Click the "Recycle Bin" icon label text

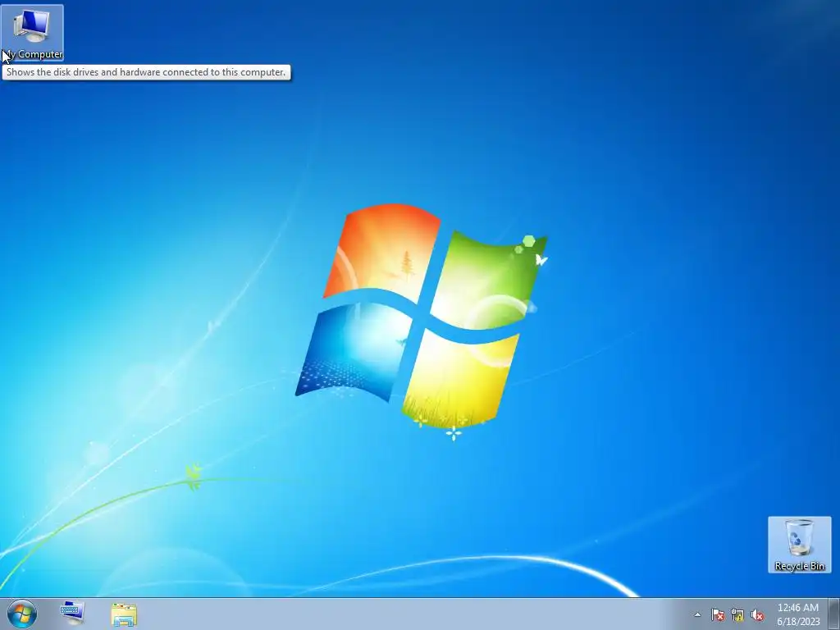[x=799, y=566]
